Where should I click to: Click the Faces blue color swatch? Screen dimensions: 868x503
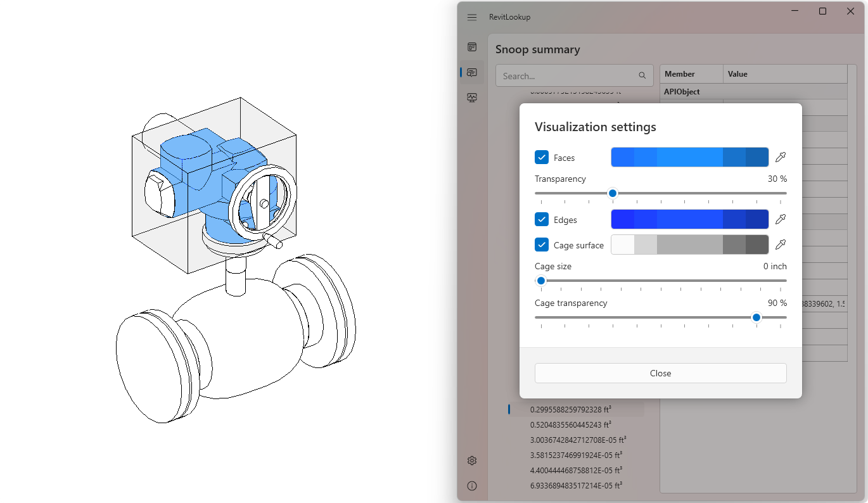[689, 157]
